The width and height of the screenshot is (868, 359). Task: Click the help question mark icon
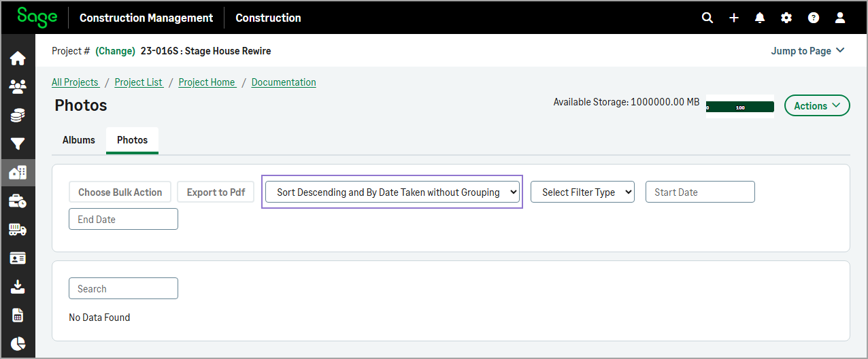click(814, 18)
